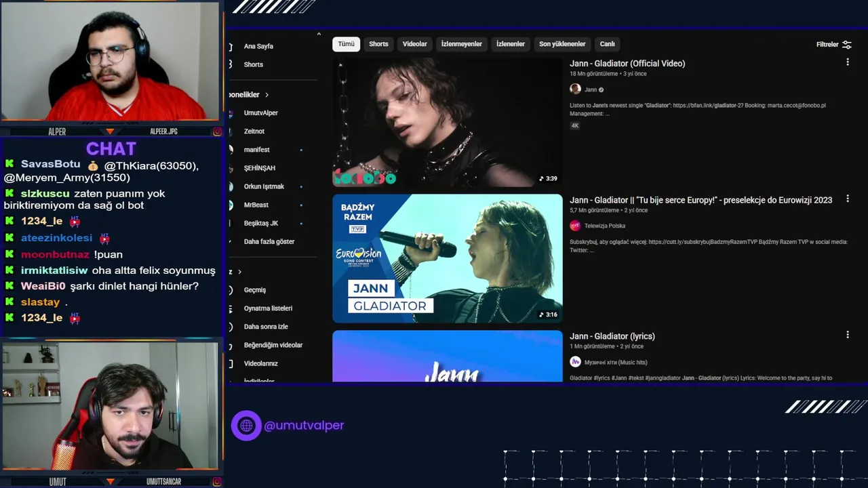This screenshot has width=868, height=488.
Task: Open the Filtreler button
Action: pos(834,45)
